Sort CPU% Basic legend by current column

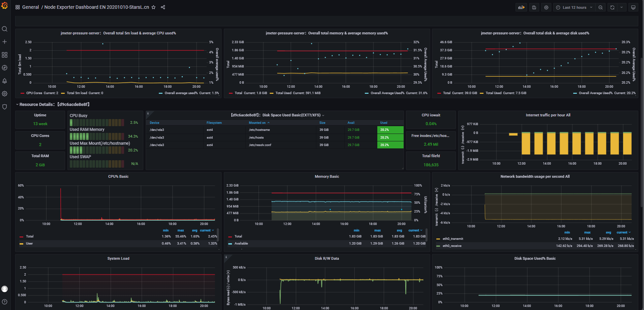(x=207, y=230)
